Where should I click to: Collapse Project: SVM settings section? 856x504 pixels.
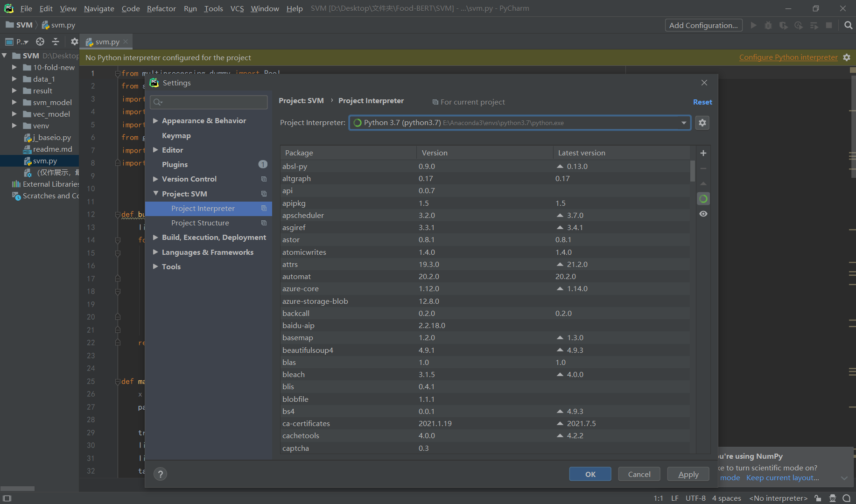pyautogui.click(x=155, y=194)
